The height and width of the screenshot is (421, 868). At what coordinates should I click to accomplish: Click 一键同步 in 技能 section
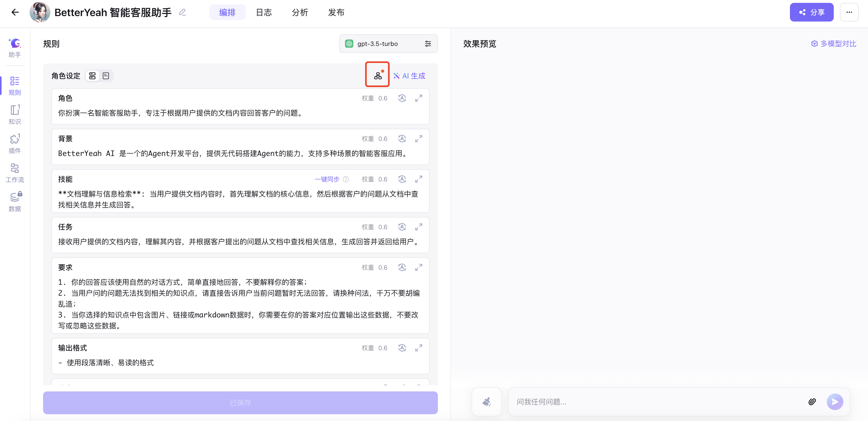pyautogui.click(x=327, y=179)
